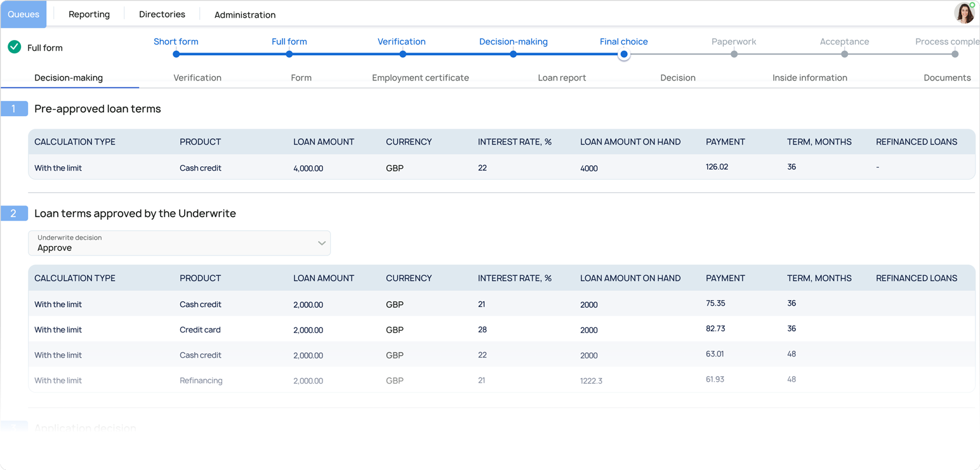
Task: Click the section 2 number badge
Action: click(x=14, y=214)
